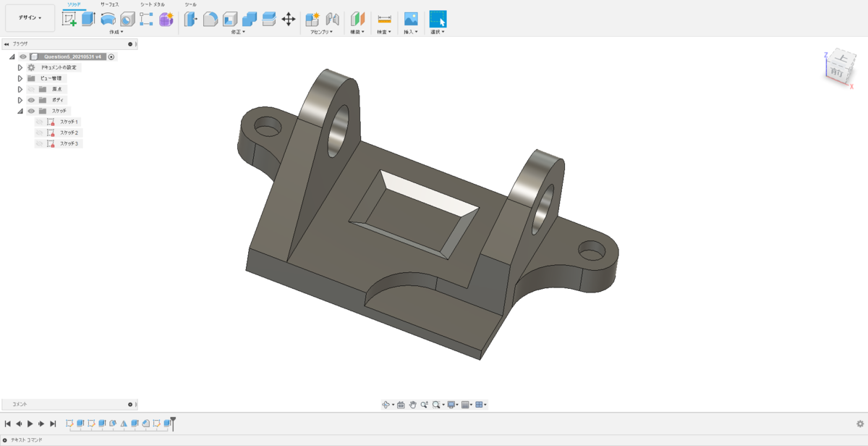Viewport: 868px width, 446px height.
Task: Hide the スケッチ folder with its eye
Action: [31, 111]
